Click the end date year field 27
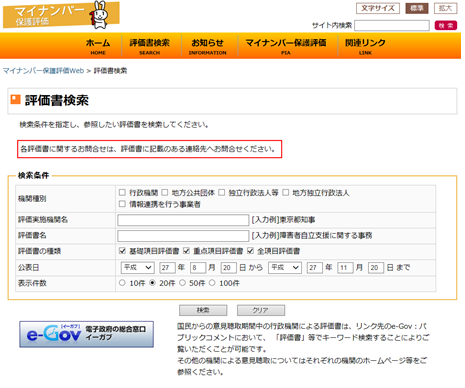Image resolution: width=465 pixels, height=388 pixels. click(x=315, y=267)
